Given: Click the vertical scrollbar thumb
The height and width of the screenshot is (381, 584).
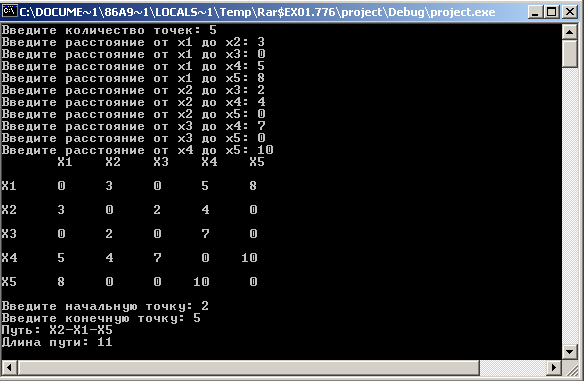Looking at the screenshot, I should (569, 54).
